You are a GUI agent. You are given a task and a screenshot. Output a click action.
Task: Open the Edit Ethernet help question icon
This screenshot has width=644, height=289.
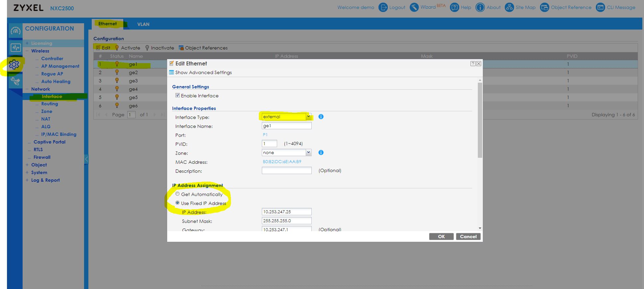point(473,63)
